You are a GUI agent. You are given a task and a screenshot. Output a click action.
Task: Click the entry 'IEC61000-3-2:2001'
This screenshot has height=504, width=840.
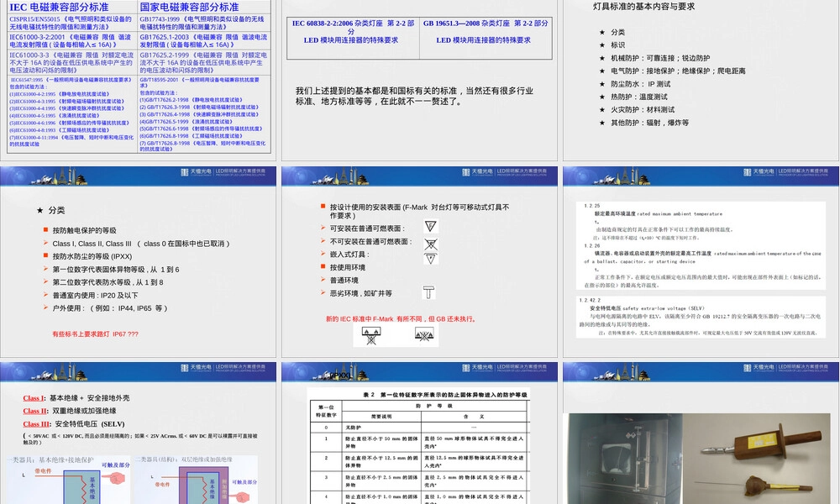(x=71, y=40)
